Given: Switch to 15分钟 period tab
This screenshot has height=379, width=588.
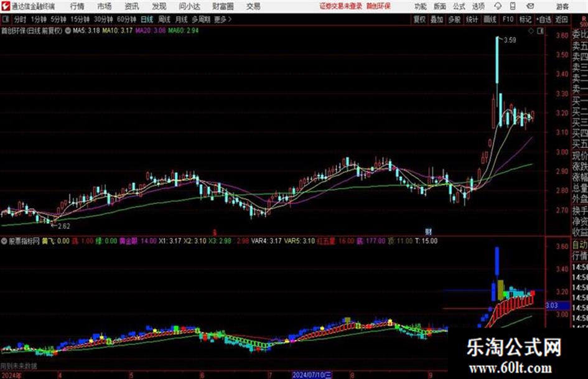Looking at the screenshot, I should point(80,19).
